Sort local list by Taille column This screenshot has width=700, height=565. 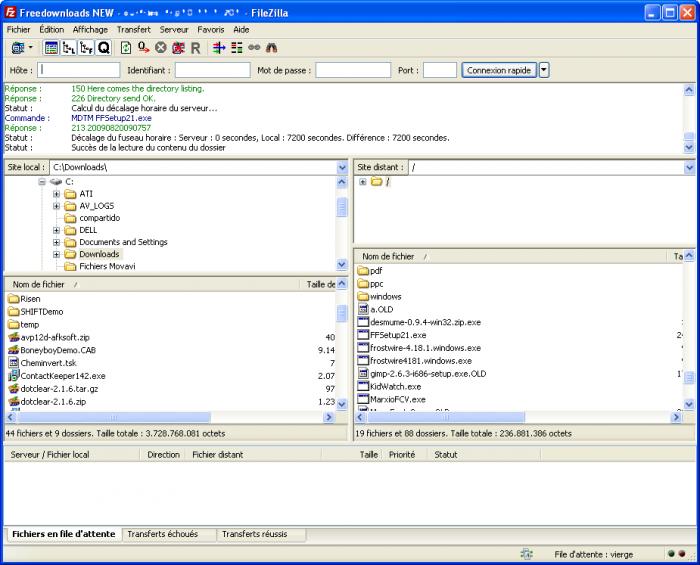coord(319,284)
